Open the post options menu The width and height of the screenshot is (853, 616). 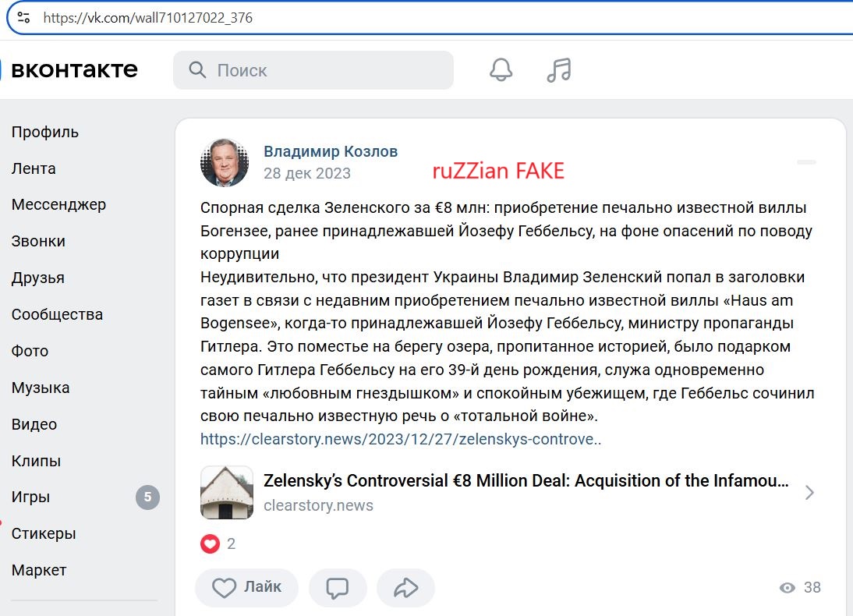point(806,162)
